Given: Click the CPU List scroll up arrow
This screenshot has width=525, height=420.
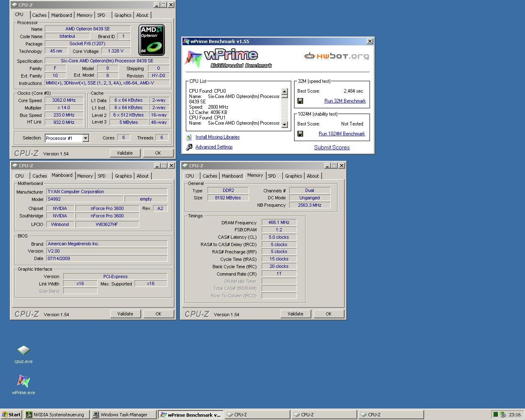Looking at the screenshot, I should click(285, 91).
